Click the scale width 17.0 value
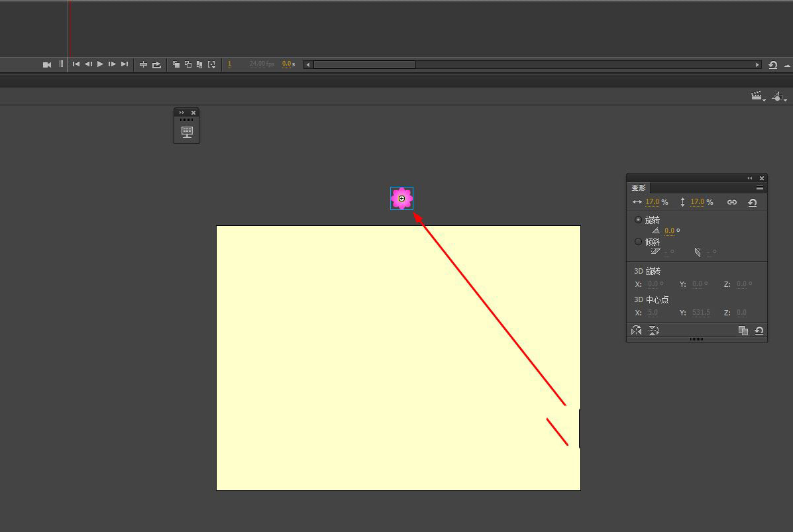Viewport: 793px width, 532px height. pyautogui.click(x=653, y=202)
